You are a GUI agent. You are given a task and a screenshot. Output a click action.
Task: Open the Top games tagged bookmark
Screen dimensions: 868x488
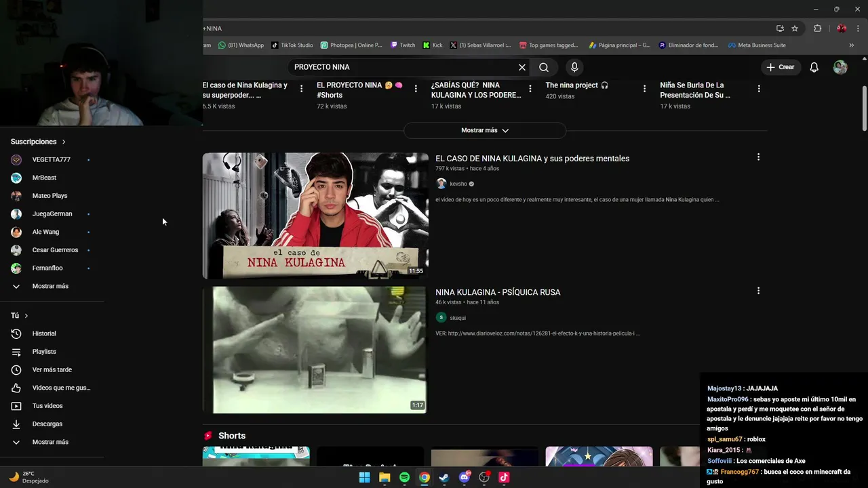[549, 45]
